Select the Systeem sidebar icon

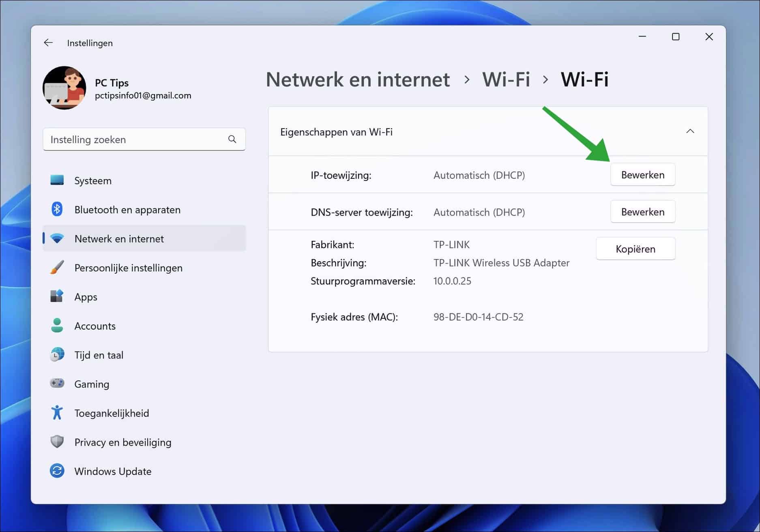click(57, 180)
